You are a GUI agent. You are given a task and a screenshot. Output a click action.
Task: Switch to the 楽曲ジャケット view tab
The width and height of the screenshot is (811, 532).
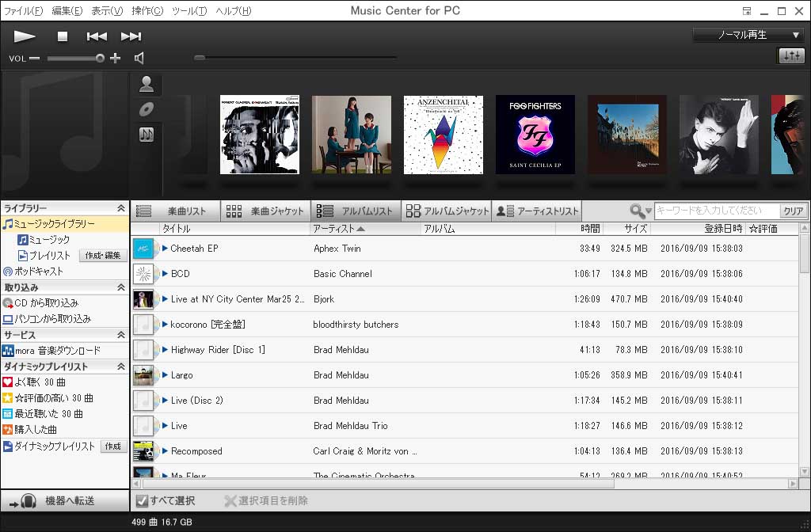click(x=266, y=211)
